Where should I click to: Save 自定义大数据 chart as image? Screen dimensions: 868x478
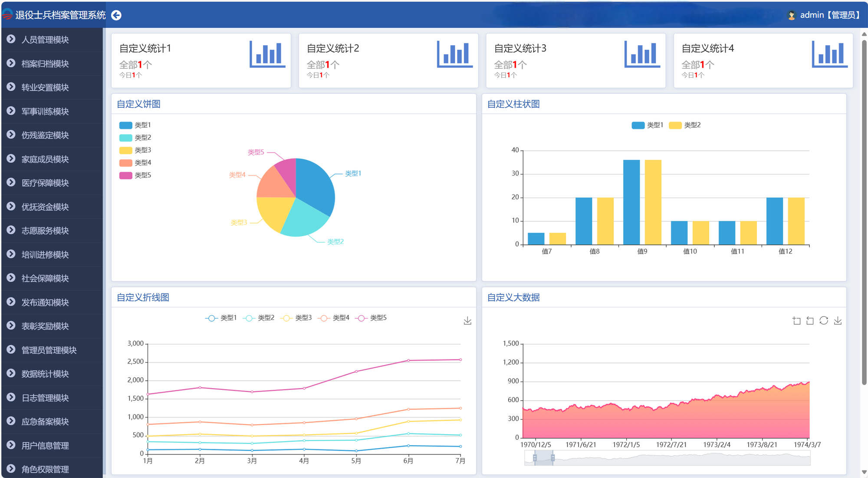pyautogui.click(x=838, y=321)
